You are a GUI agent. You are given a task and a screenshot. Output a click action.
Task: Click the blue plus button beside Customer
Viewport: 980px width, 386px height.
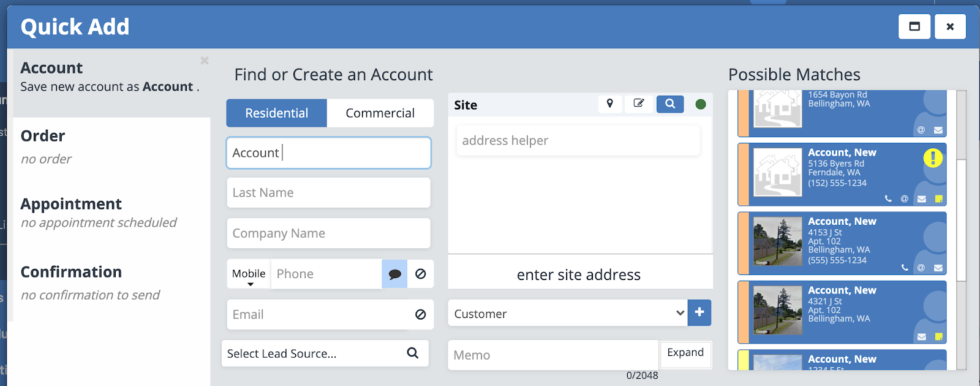click(699, 312)
